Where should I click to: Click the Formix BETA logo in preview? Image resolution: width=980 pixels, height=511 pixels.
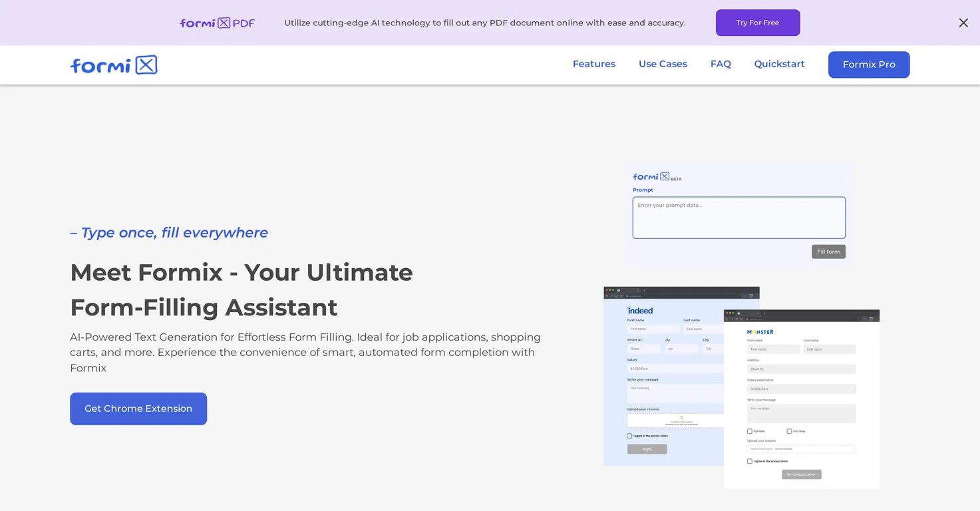(x=657, y=177)
